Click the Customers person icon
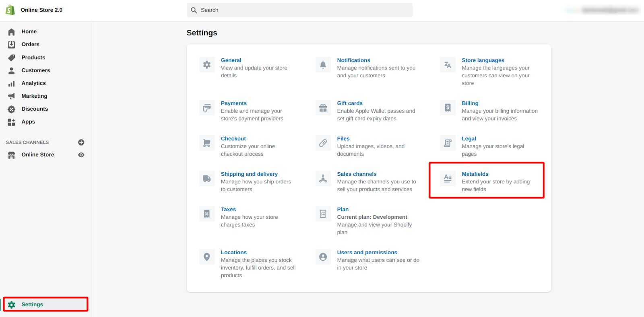This screenshot has height=317, width=644. coord(11,70)
